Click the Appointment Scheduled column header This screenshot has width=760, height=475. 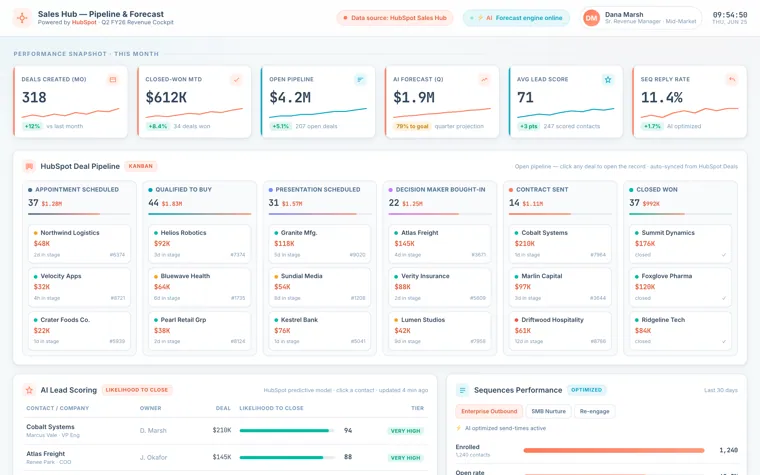click(x=77, y=190)
